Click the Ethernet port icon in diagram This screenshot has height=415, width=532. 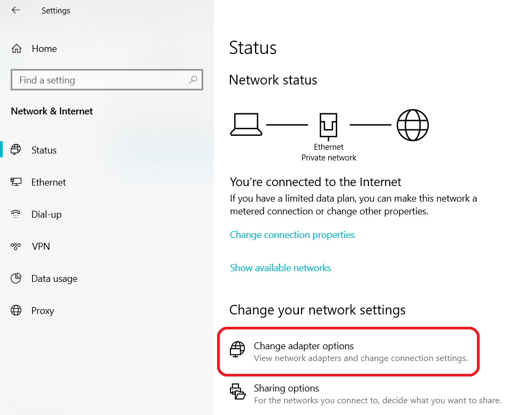click(x=328, y=126)
